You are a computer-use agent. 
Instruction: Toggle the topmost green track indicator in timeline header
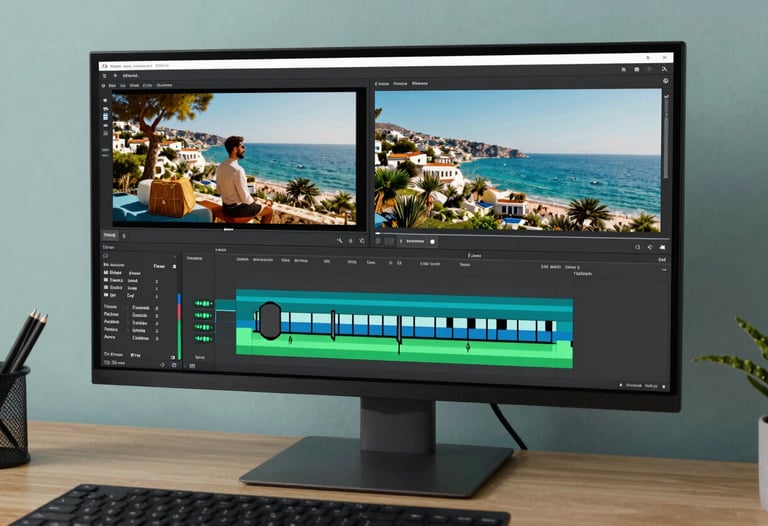click(x=203, y=304)
